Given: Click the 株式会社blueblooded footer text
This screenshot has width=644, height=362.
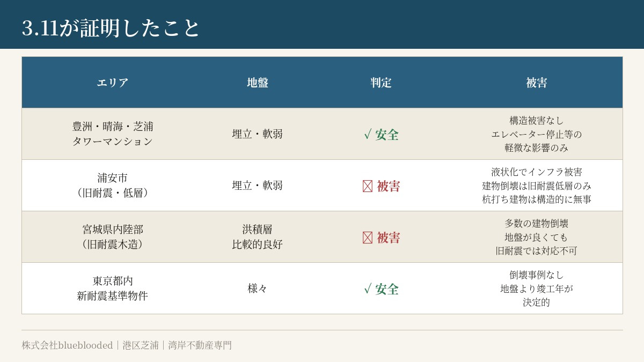Looking at the screenshot, I should click(67, 345).
